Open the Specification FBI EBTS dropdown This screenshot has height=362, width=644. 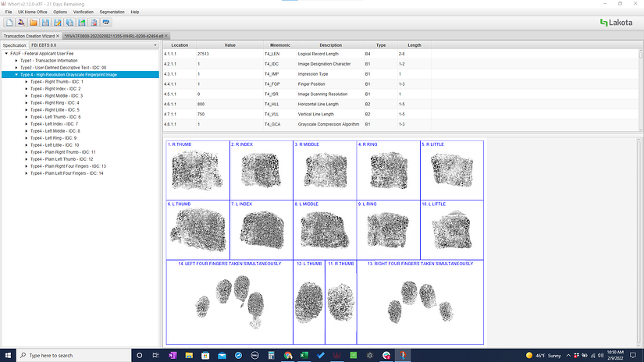[94, 45]
